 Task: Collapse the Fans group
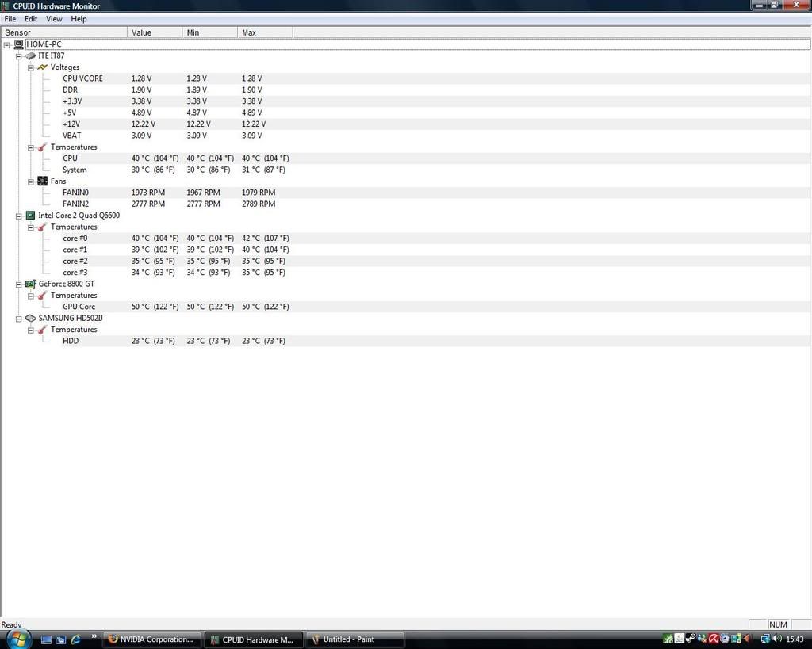point(31,181)
